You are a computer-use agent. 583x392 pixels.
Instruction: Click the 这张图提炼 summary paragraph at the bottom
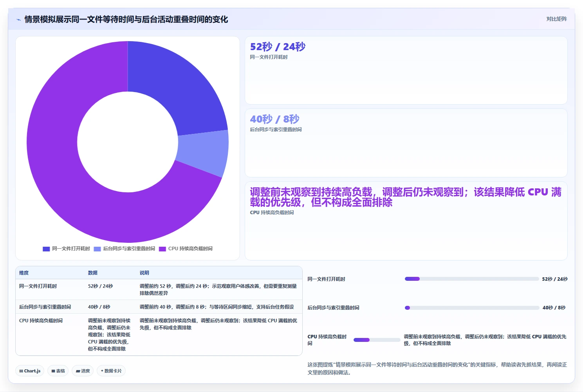click(437, 369)
